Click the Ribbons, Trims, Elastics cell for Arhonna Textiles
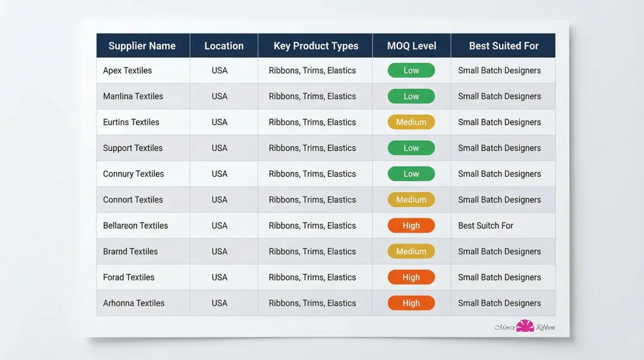 click(312, 303)
